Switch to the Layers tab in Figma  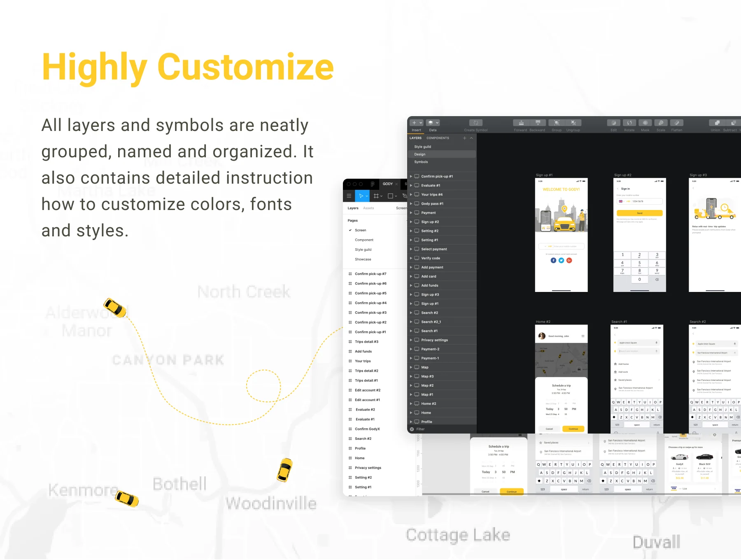[x=353, y=208]
